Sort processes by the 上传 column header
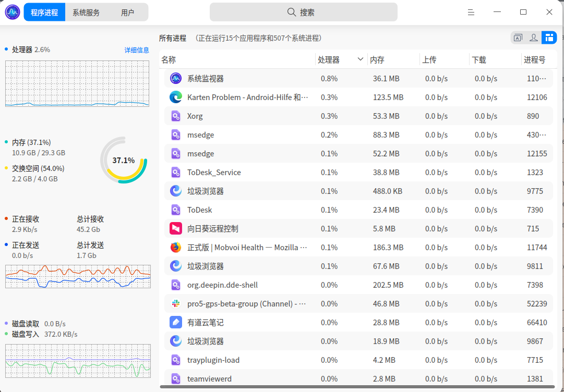Screen dimensions: 564x392 coord(429,60)
